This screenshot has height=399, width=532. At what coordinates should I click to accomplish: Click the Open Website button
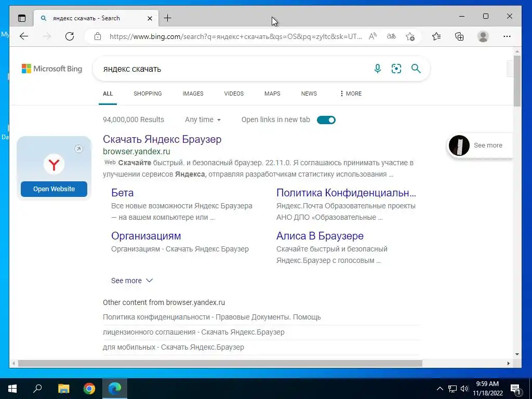tap(54, 189)
